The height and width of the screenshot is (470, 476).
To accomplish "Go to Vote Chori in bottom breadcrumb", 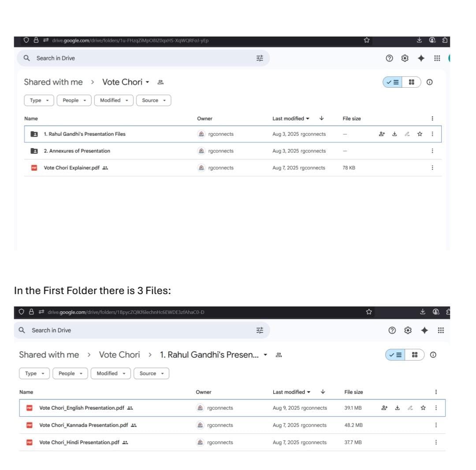I will point(119,354).
